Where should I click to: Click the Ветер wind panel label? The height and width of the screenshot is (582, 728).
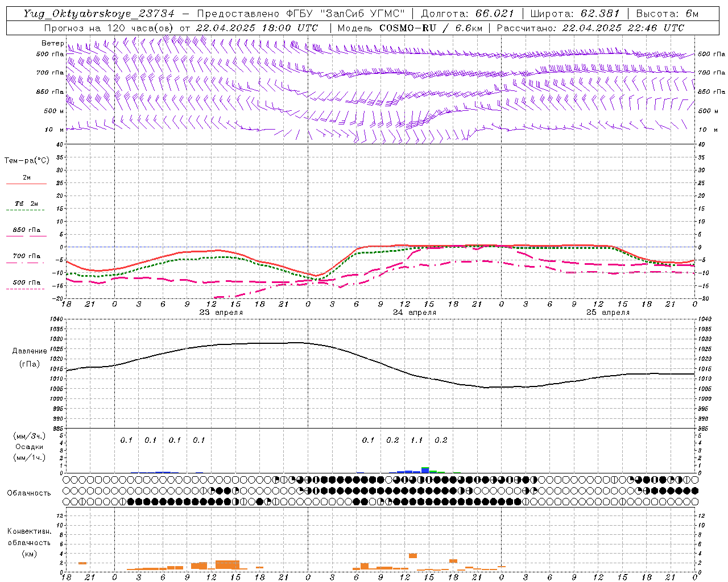click(x=52, y=43)
